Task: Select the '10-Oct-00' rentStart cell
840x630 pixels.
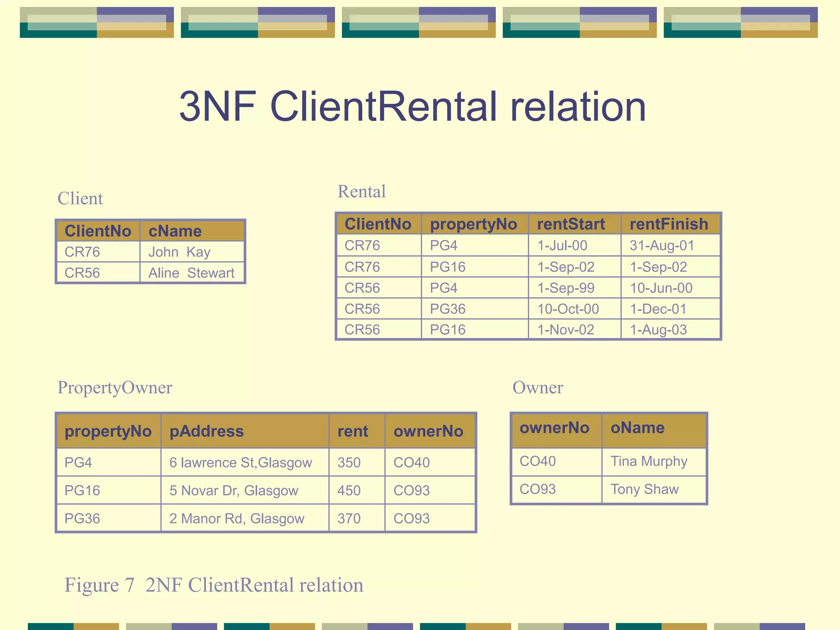Action: coord(568,309)
